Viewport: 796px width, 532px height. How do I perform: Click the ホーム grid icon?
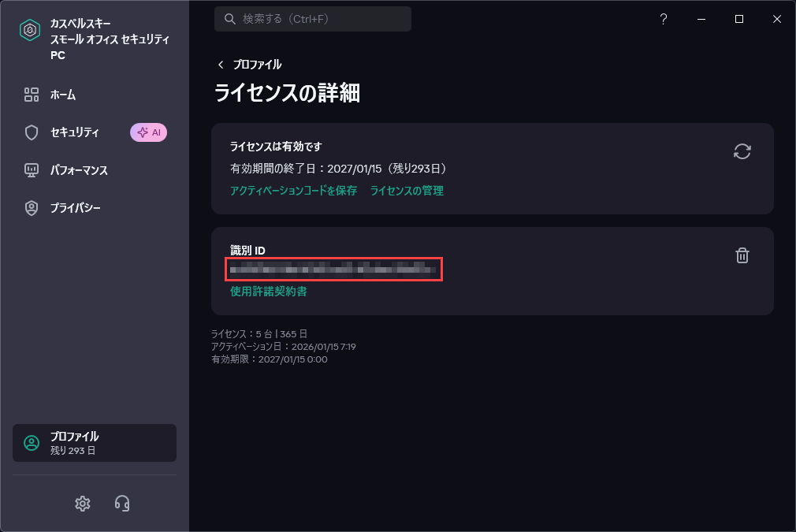point(32,95)
